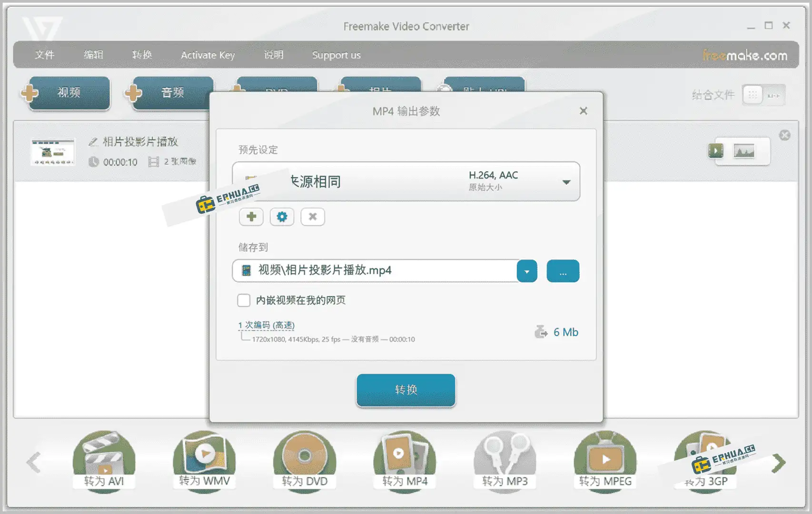Select the 转为 MP4 format icon
The width and height of the screenshot is (812, 514).
[405, 461]
